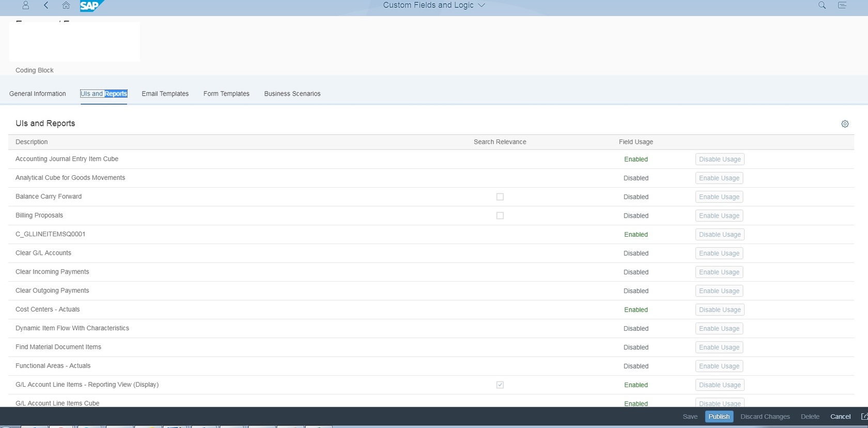Click the Search Relevance column header
868x428 pixels.
click(500, 142)
